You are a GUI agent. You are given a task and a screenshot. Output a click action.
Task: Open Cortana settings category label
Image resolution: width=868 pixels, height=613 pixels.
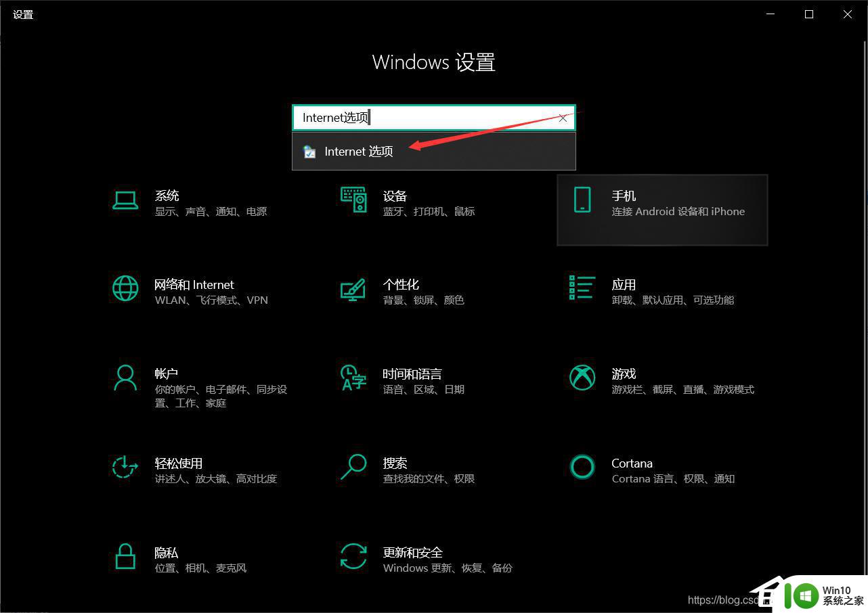coord(632,463)
